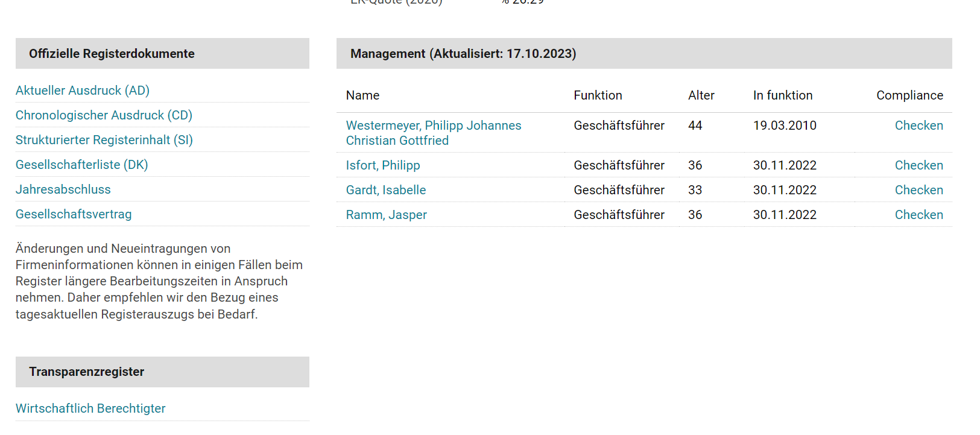Open Aktueller Ausdruck (AD) document link
980x435 pixels.
83,90
